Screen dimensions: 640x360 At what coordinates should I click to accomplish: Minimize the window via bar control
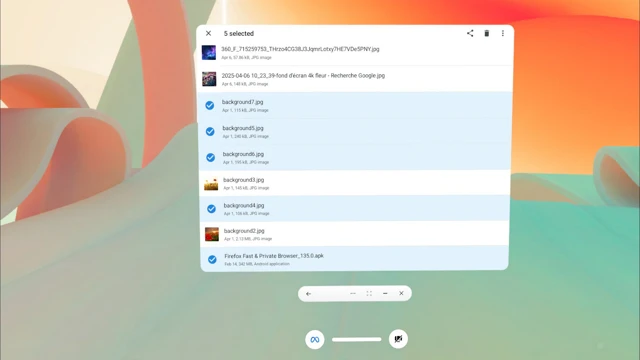point(385,293)
